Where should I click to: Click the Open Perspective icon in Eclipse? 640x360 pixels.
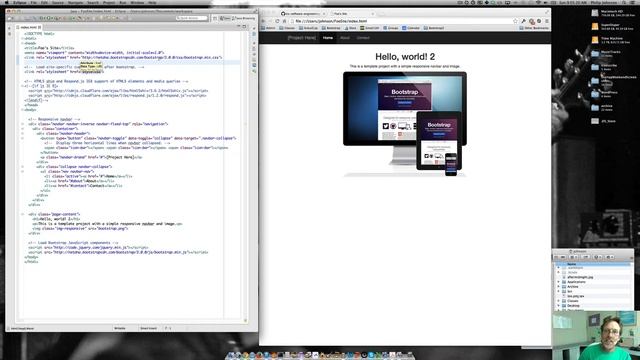tap(215, 18)
